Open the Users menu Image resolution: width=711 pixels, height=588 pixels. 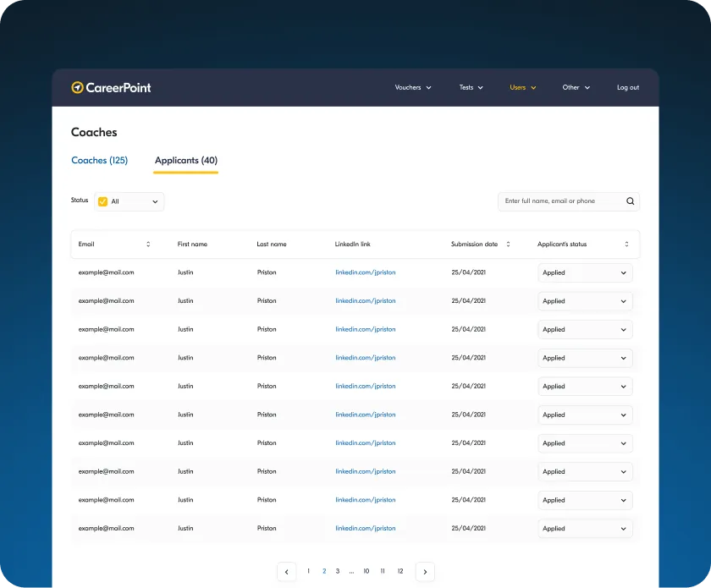coord(523,87)
